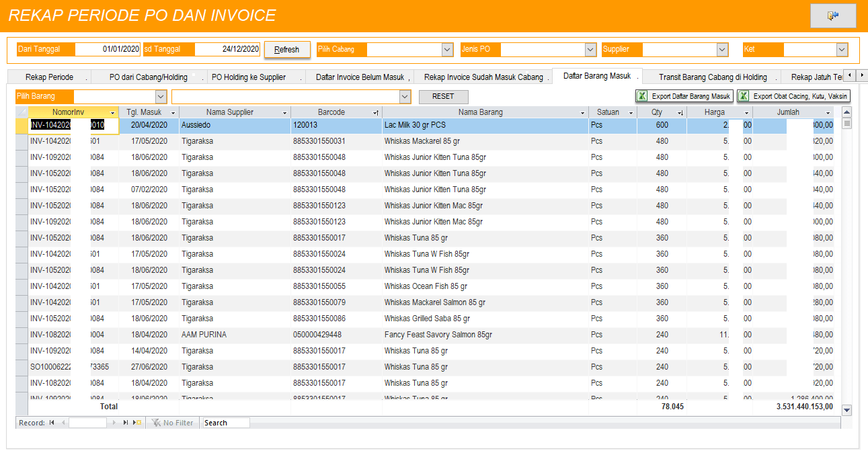Open the Supplier dropdown list

[x=722, y=50]
